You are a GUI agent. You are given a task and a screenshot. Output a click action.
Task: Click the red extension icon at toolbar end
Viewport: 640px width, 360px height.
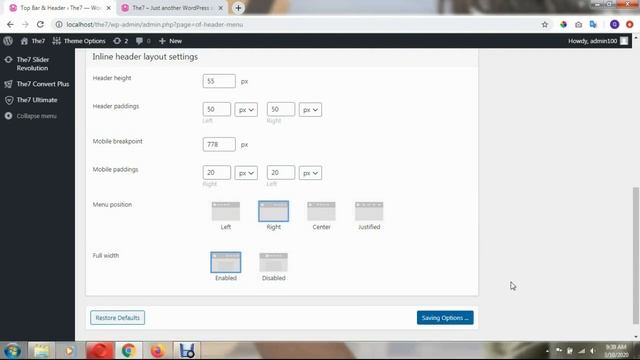(x=629, y=24)
